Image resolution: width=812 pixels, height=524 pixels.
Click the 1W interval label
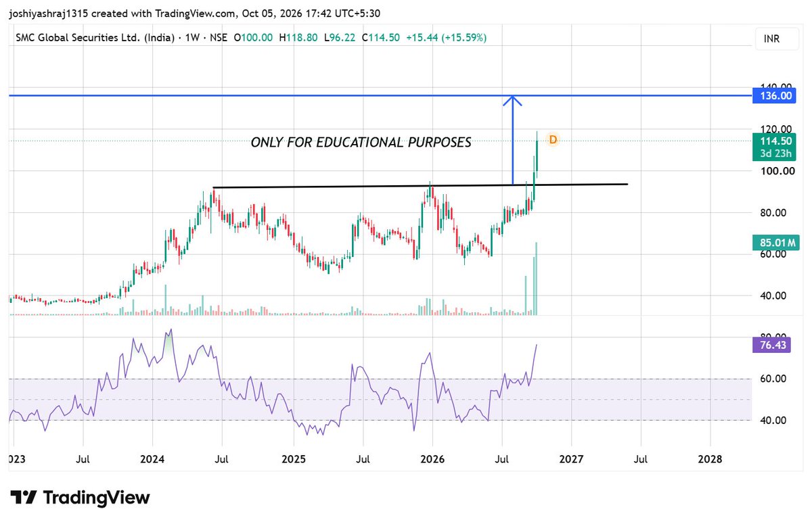[192, 38]
